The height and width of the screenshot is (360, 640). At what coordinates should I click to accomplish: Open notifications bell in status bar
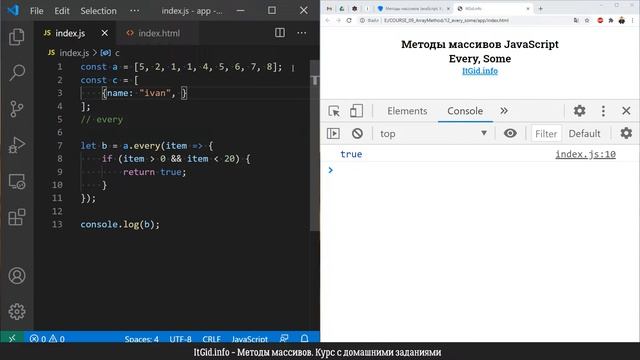coord(304,338)
